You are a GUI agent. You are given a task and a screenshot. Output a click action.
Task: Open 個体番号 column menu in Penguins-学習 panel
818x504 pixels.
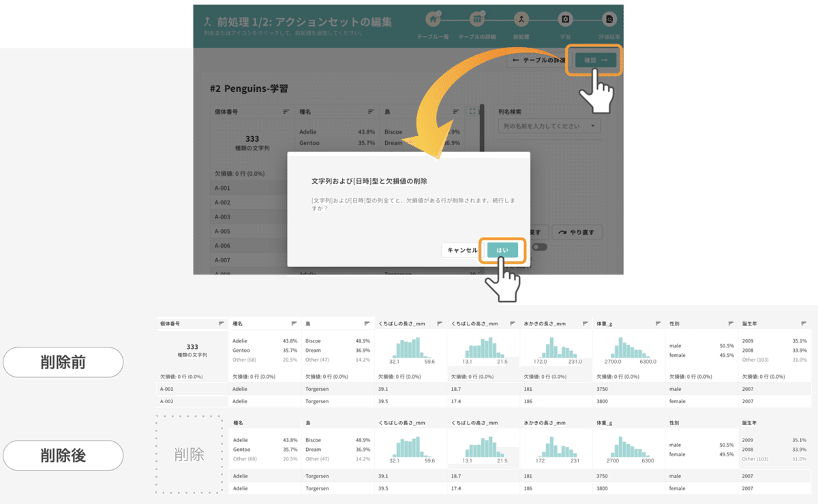(286, 112)
